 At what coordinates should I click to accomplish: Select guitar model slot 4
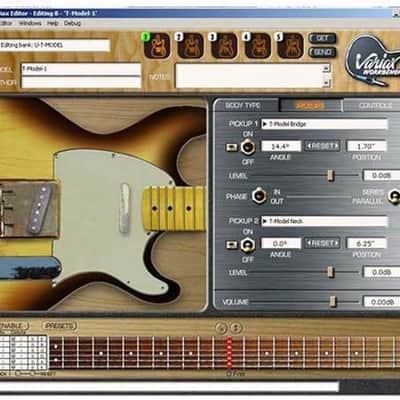pos(258,46)
